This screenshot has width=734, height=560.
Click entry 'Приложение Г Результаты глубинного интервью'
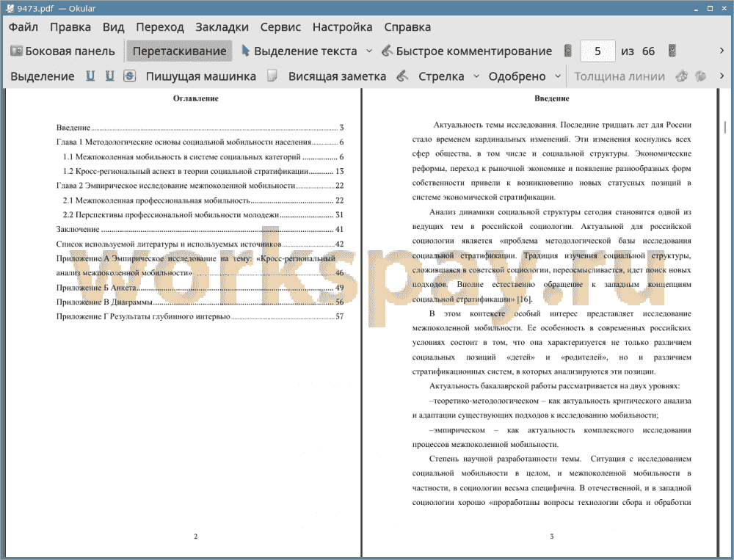pyautogui.click(x=200, y=316)
